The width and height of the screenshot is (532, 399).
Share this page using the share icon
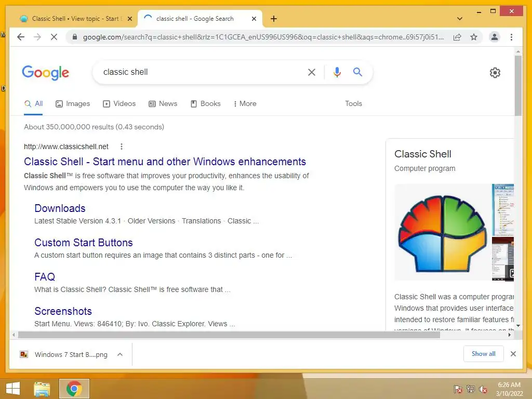coord(457,37)
